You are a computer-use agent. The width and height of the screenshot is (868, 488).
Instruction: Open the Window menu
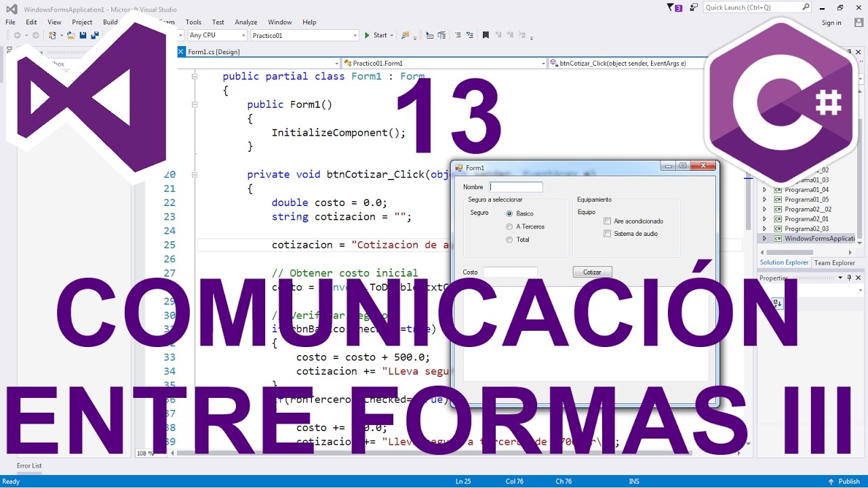pyautogui.click(x=280, y=22)
